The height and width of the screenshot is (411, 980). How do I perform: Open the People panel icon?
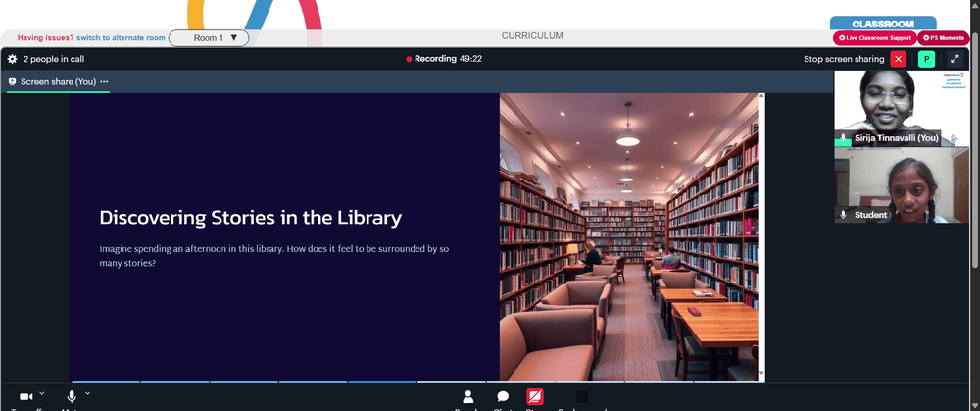pos(468,396)
